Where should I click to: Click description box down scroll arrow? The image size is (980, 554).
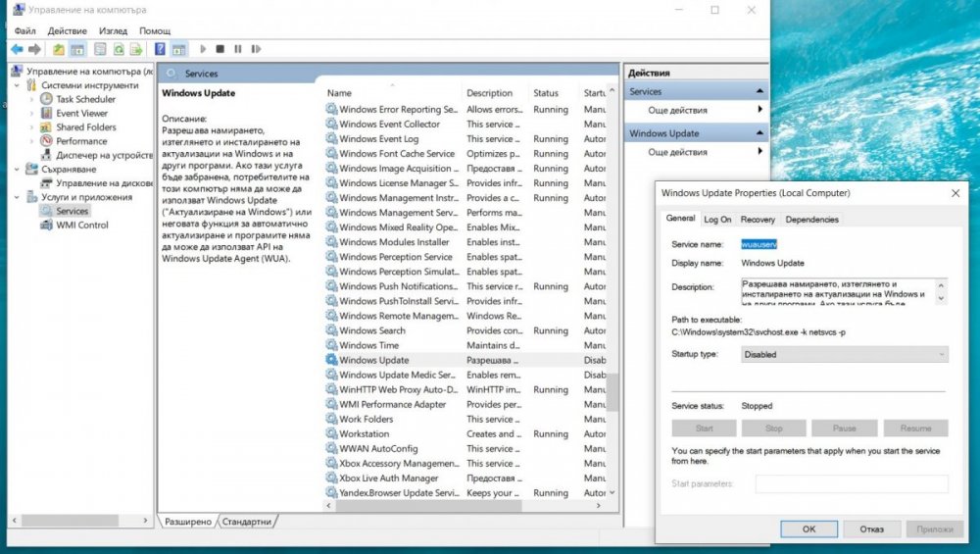[941, 298]
